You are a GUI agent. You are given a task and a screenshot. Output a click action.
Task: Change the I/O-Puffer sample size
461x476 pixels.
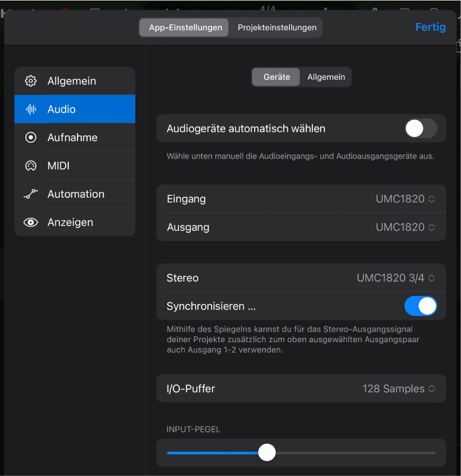399,388
